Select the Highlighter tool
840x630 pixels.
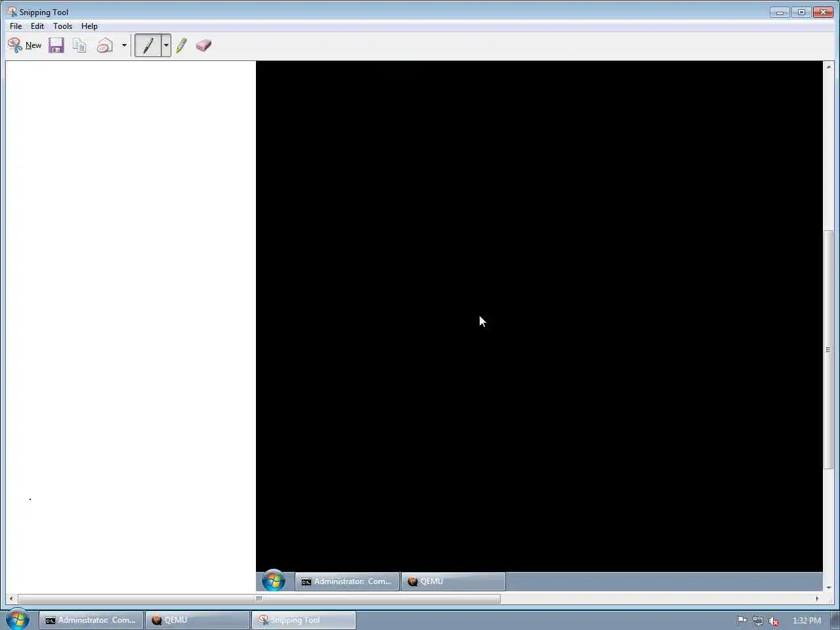click(182, 45)
